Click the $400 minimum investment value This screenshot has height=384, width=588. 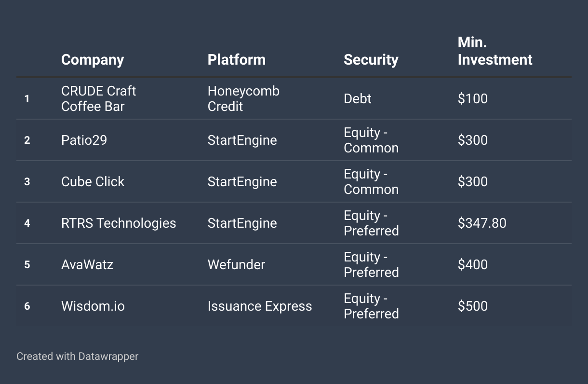tap(473, 265)
